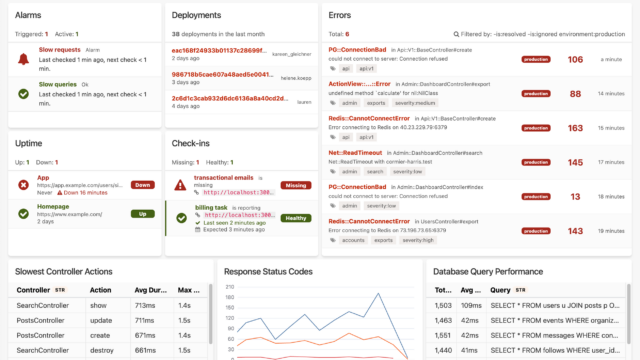Click the green check icon for billing task
The height and width of the screenshot is (360, 640).
click(182, 218)
